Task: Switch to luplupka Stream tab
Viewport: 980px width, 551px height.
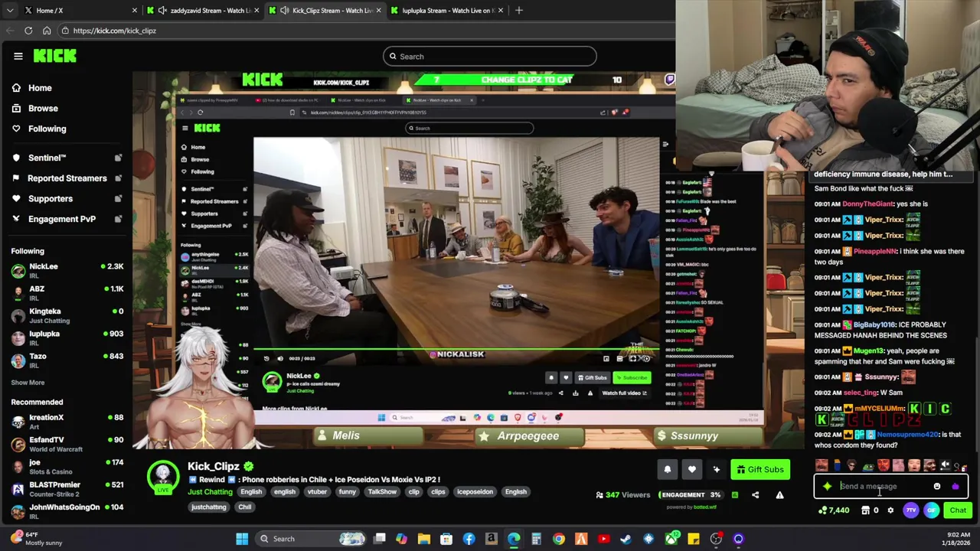Action: [x=446, y=10]
